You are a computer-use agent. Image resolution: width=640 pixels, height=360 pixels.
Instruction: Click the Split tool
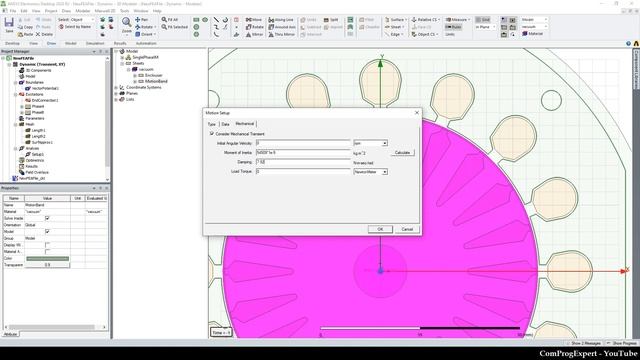[331, 20]
